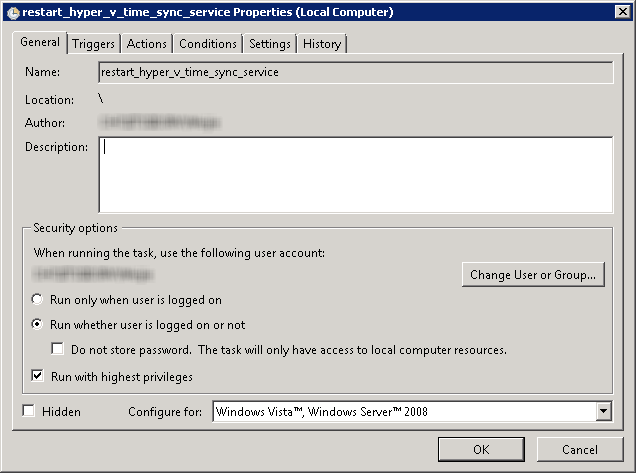Uncheck Run with highest privileges
The image size is (636, 473).
37,376
